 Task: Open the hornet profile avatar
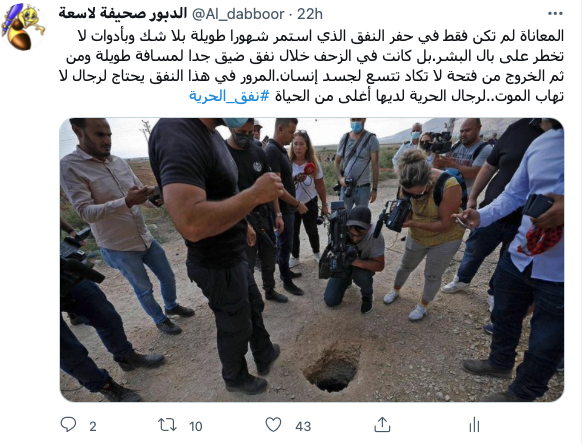23,27
